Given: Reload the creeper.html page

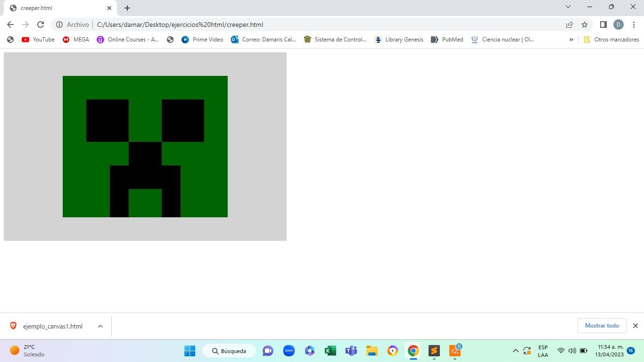Looking at the screenshot, I should tap(41, 25).
